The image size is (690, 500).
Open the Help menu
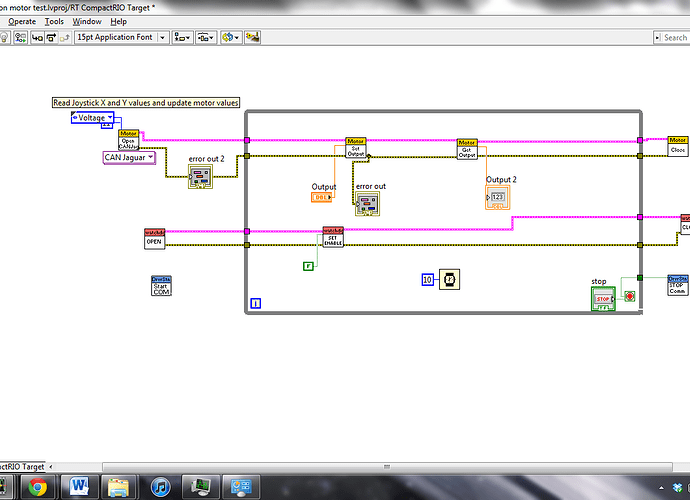click(118, 22)
